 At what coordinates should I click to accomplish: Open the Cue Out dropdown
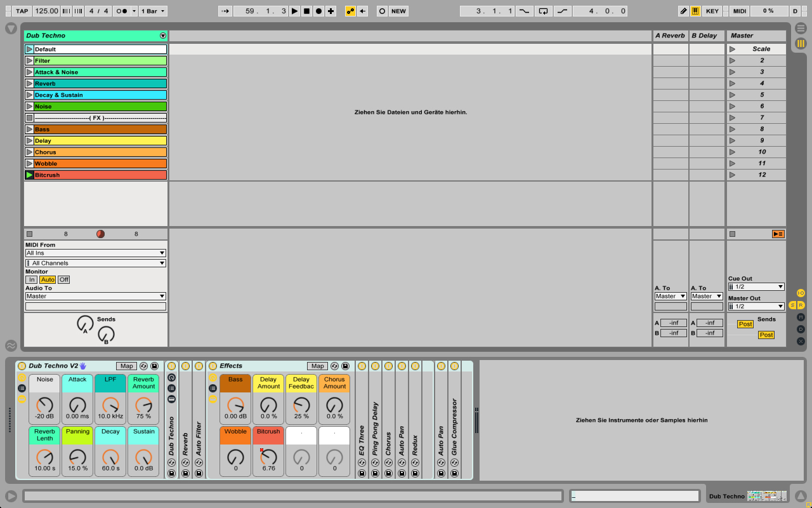(x=756, y=286)
